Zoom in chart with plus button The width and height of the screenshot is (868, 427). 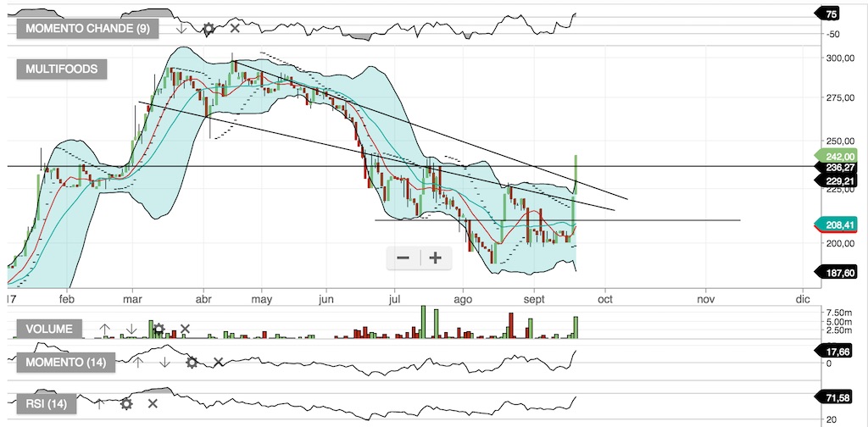tap(436, 258)
